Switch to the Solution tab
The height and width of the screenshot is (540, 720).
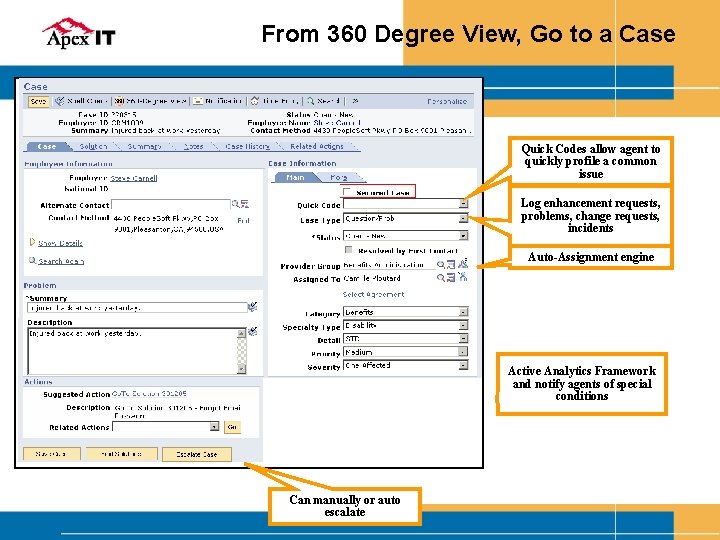(93, 146)
